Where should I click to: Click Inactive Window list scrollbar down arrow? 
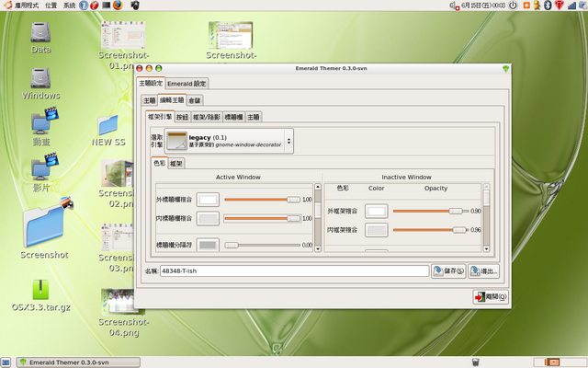point(486,248)
